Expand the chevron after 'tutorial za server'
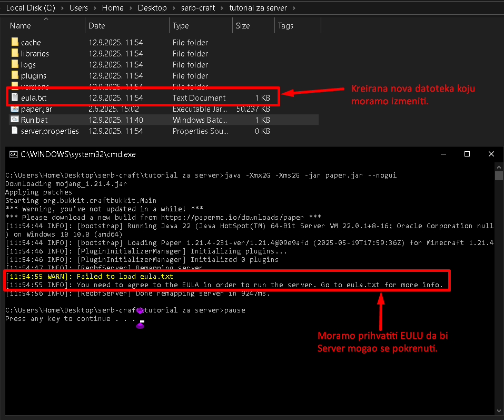 click(293, 8)
